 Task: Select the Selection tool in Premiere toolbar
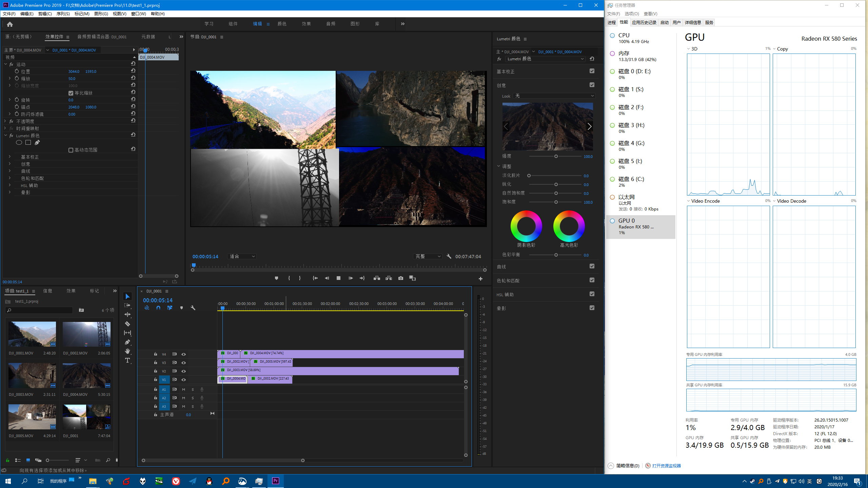pyautogui.click(x=127, y=297)
